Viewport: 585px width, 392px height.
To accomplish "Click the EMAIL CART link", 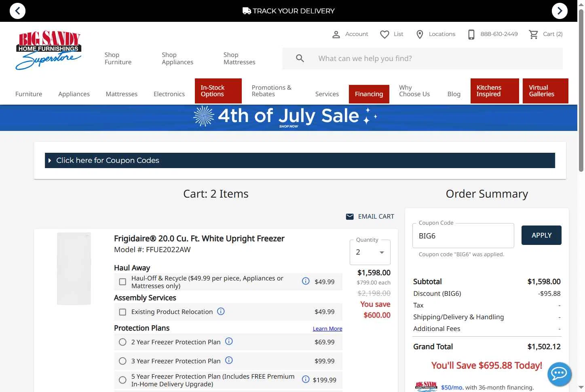I will 376,217.
